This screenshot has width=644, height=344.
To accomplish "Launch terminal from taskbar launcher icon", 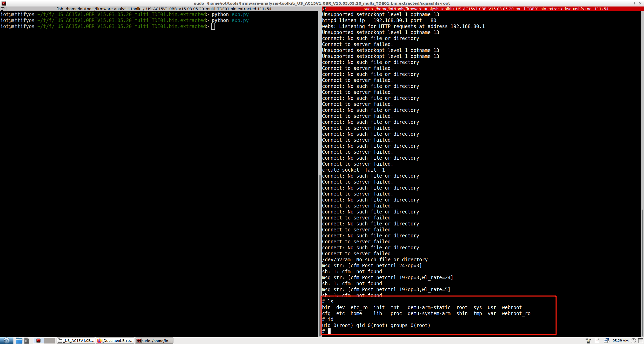I will [x=38, y=341].
